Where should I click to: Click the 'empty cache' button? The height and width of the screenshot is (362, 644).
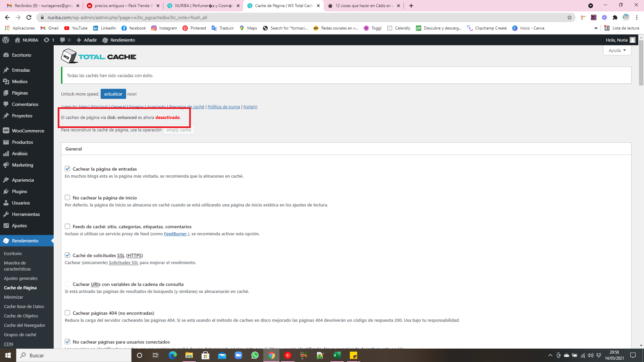(x=179, y=130)
